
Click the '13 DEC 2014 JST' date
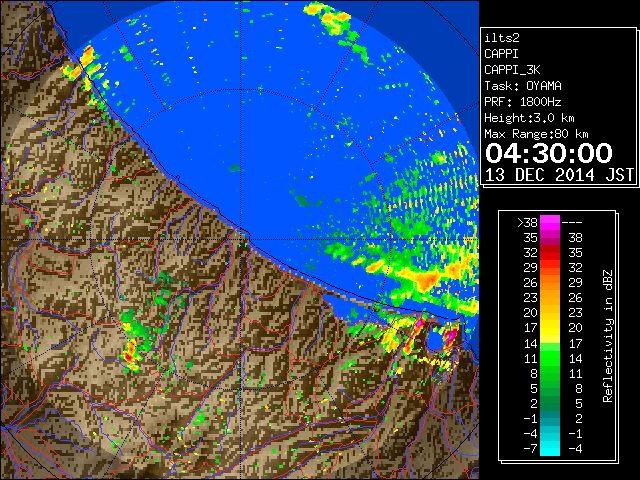pyautogui.click(x=559, y=175)
